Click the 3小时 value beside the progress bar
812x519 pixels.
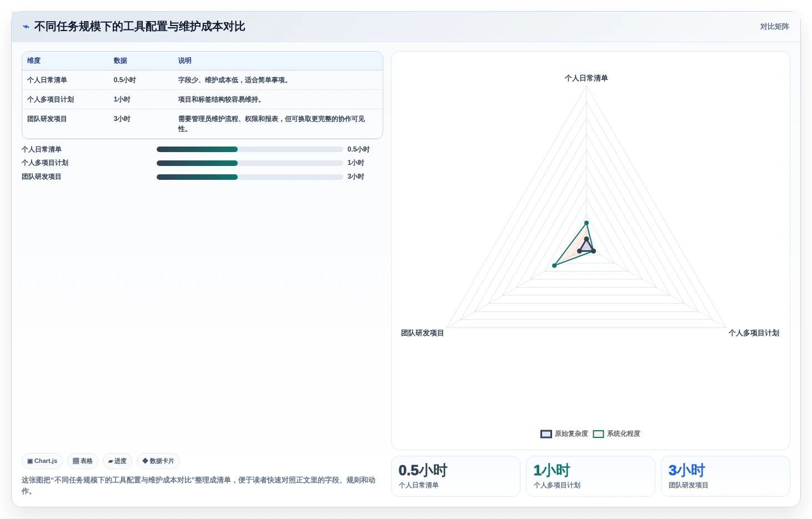click(356, 177)
